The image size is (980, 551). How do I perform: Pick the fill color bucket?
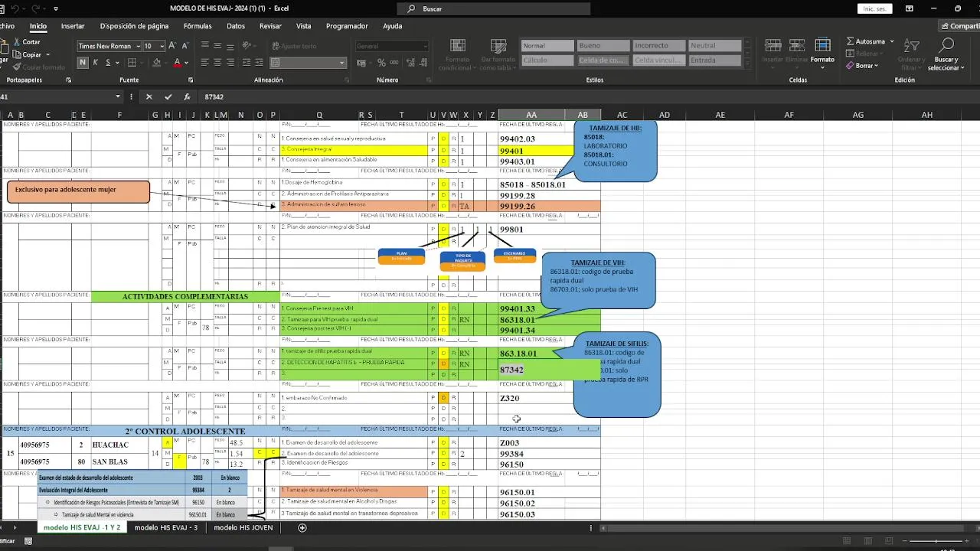[155, 63]
